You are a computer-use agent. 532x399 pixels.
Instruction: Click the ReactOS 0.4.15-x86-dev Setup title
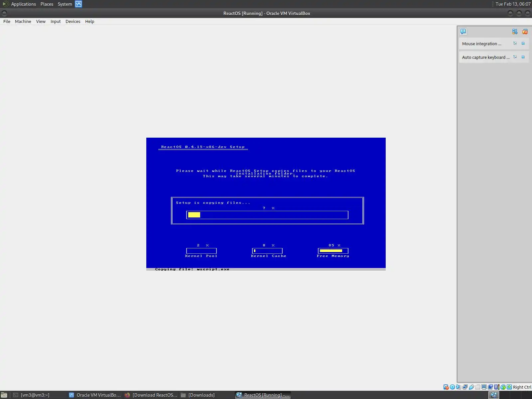[x=203, y=147]
